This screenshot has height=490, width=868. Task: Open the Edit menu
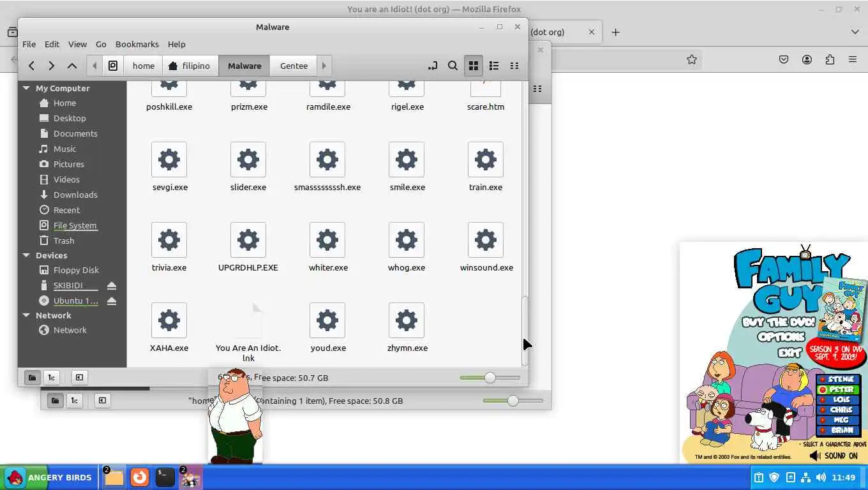pyautogui.click(x=52, y=44)
